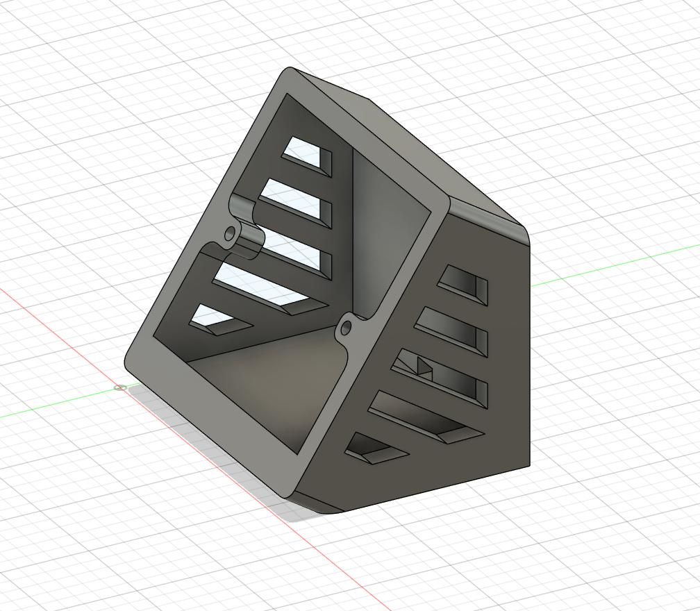Viewport: 700px width, 611px height.
Task: Select the upper screw hole on the front frame
Action: pyautogui.click(x=231, y=233)
